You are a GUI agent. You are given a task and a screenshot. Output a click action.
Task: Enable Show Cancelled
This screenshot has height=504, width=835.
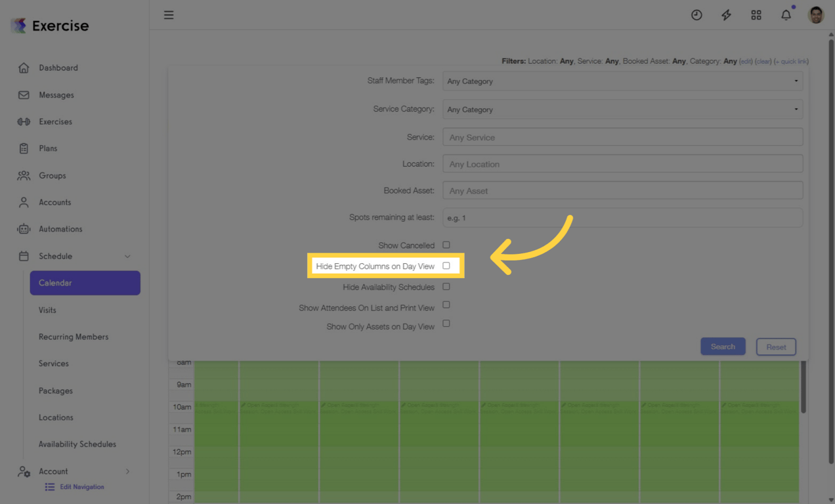point(446,244)
